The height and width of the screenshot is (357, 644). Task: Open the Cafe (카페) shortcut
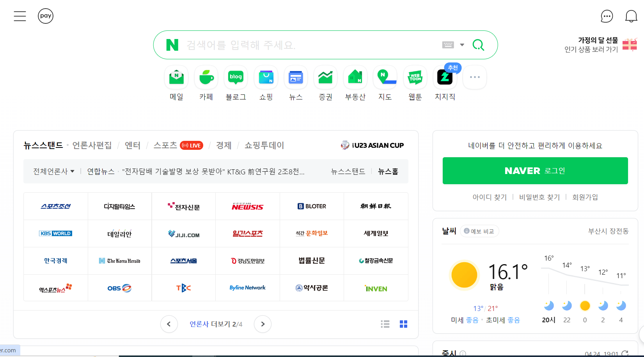click(x=206, y=83)
